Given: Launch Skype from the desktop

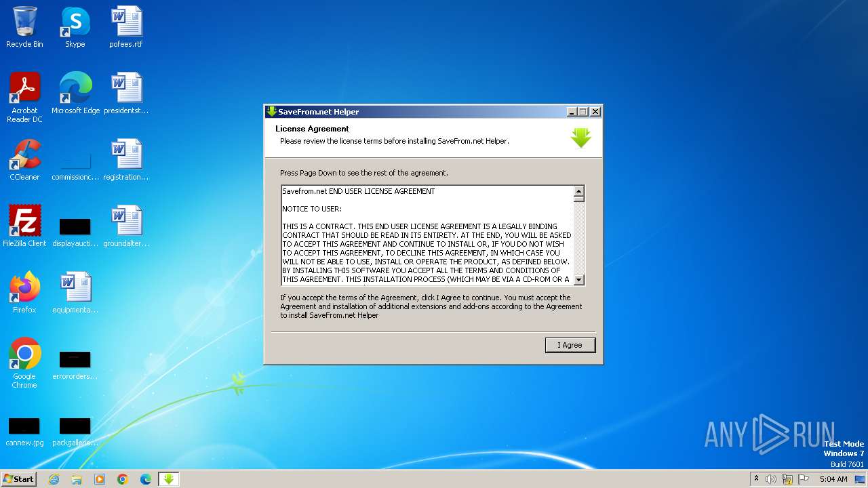Looking at the screenshot, I should pos(75,27).
